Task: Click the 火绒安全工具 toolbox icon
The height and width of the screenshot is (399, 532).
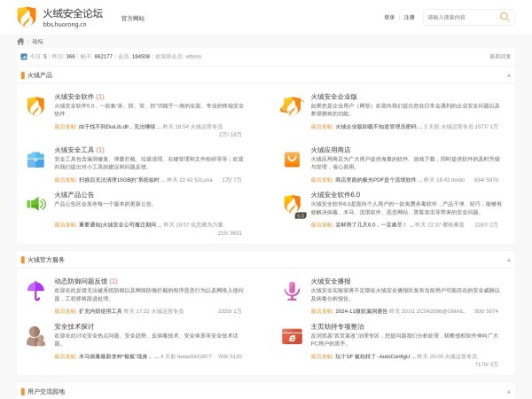Action: coord(35,160)
